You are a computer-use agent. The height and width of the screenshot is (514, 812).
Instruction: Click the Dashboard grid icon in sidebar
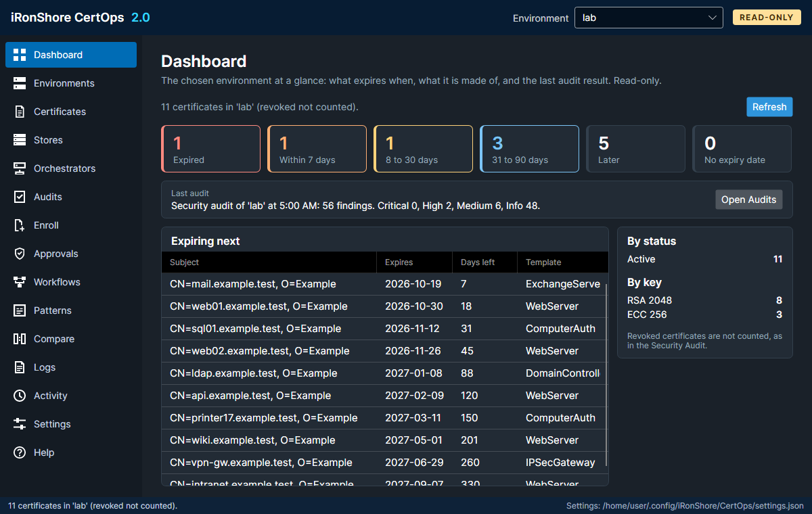pos(20,55)
